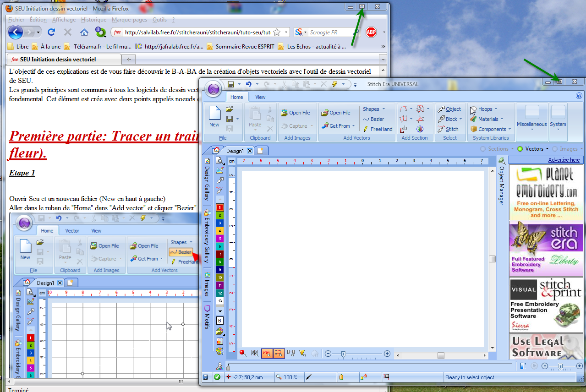Screen dimensions: 586x392
Task: Open the Planet Embroidery advertisement
Action: 546,192
